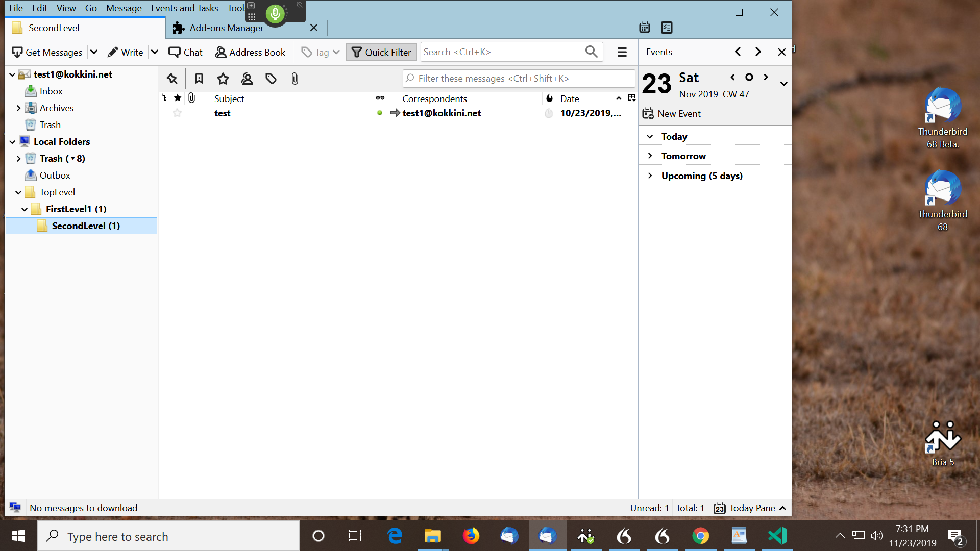This screenshot has width=980, height=551.
Task: Expand the Tomorrow events section
Action: [650, 156]
